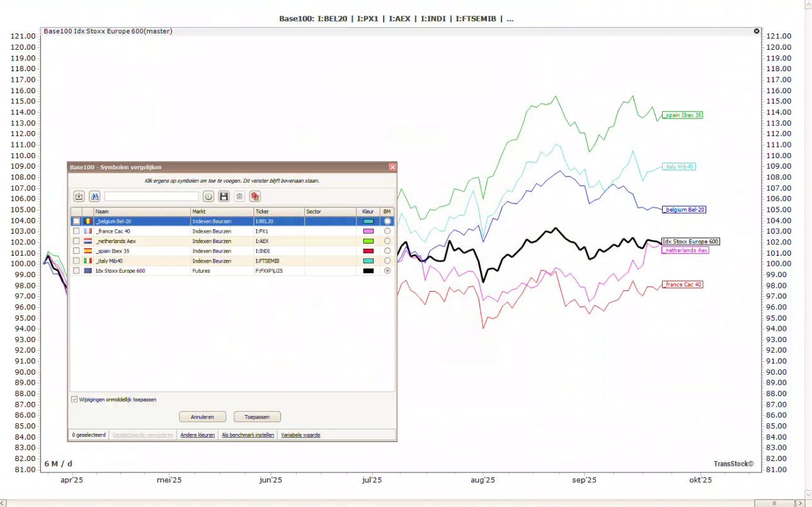The height and width of the screenshot is (507, 812).
Task: Click the 'Andere kleuren' link
Action: tap(197, 435)
